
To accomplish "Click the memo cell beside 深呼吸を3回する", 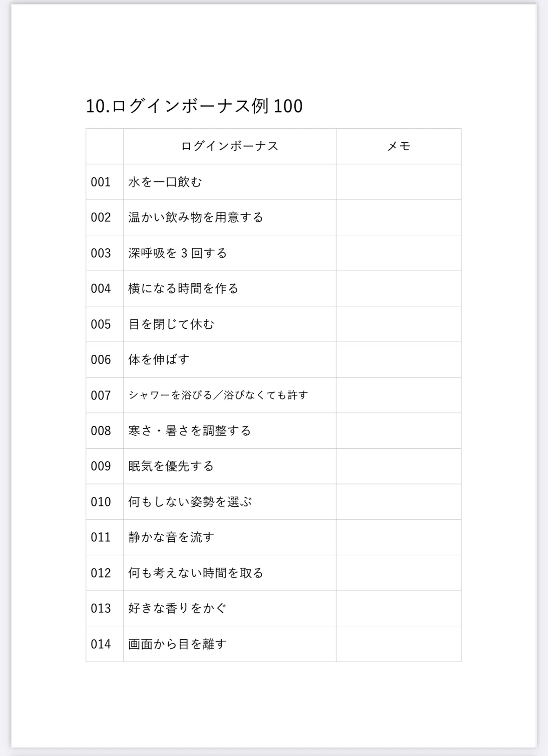I will point(399,253).
